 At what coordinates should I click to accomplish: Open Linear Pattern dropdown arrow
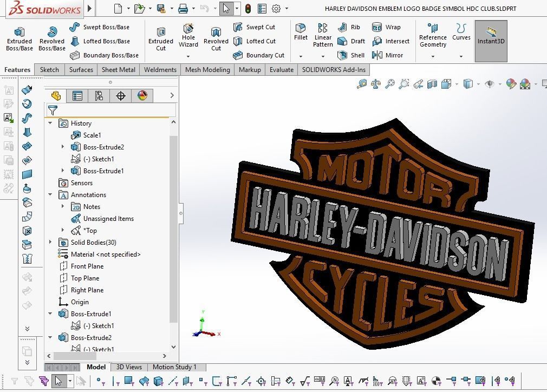pos(323,56)
